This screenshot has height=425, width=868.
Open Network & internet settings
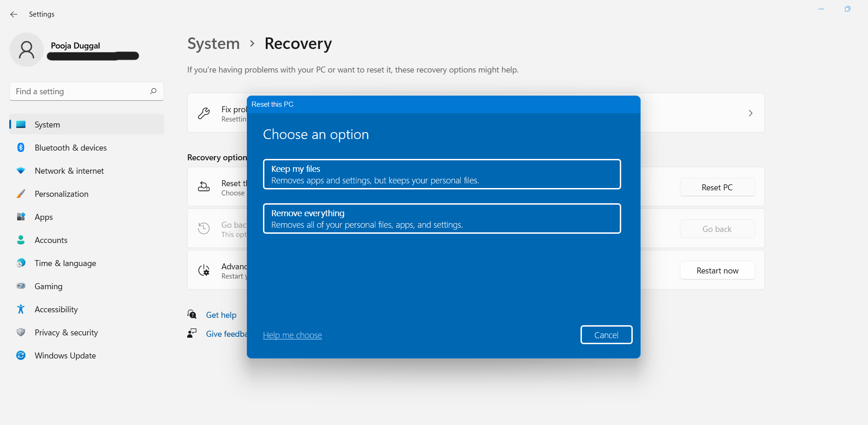pyautogui.click(x=86, y=170)
